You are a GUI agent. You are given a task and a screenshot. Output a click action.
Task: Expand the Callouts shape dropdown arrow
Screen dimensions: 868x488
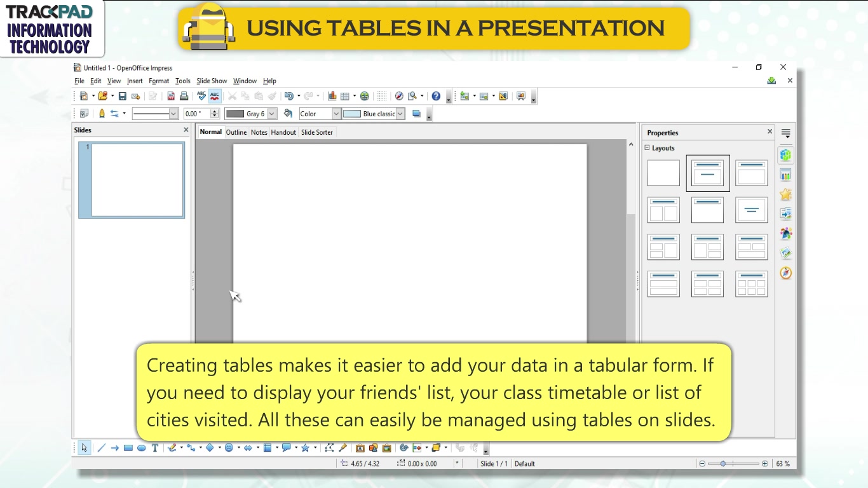coord(295,448)
